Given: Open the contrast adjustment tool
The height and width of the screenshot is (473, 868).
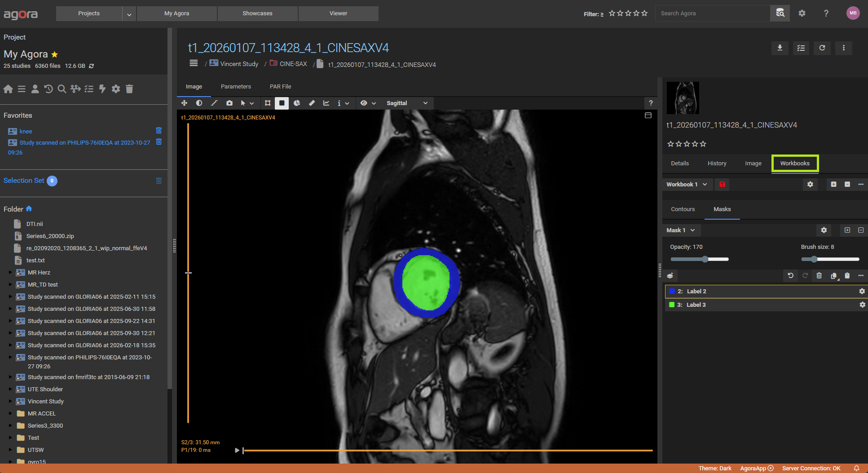Looking at the screenshot, I should (199, 103).
